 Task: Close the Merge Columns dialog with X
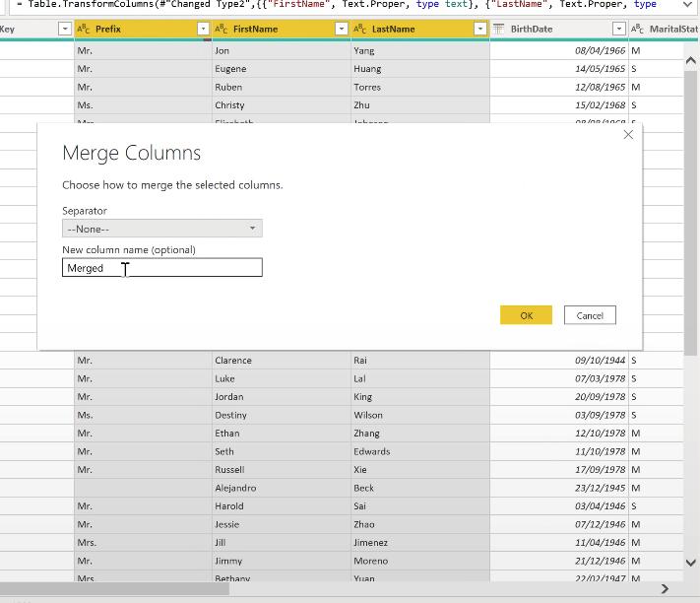(x=628, y=134)
